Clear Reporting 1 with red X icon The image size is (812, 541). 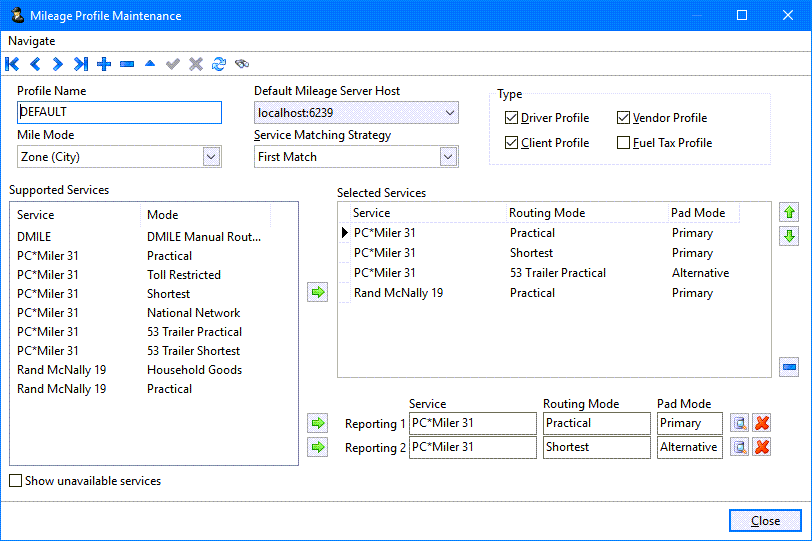(x=762, y=423)
